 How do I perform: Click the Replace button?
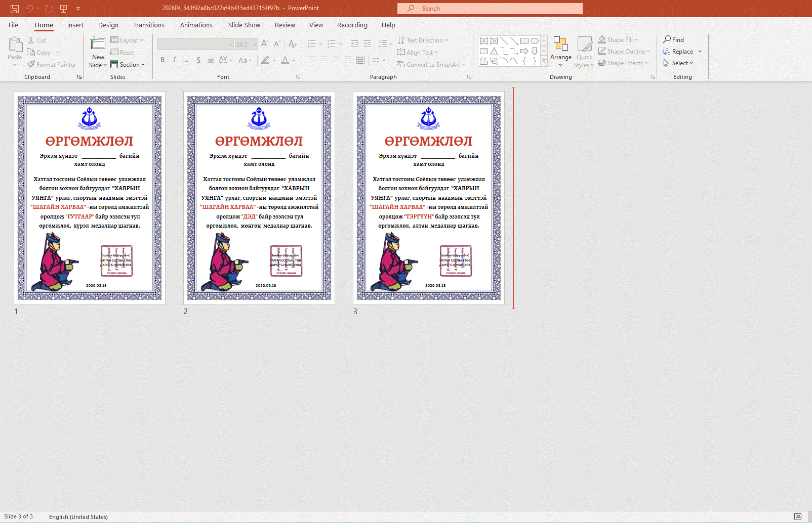682,52
